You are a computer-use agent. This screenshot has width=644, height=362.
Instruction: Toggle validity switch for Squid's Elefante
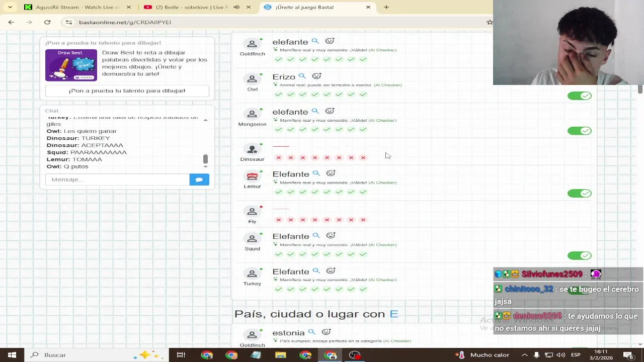tap(579, 255)
